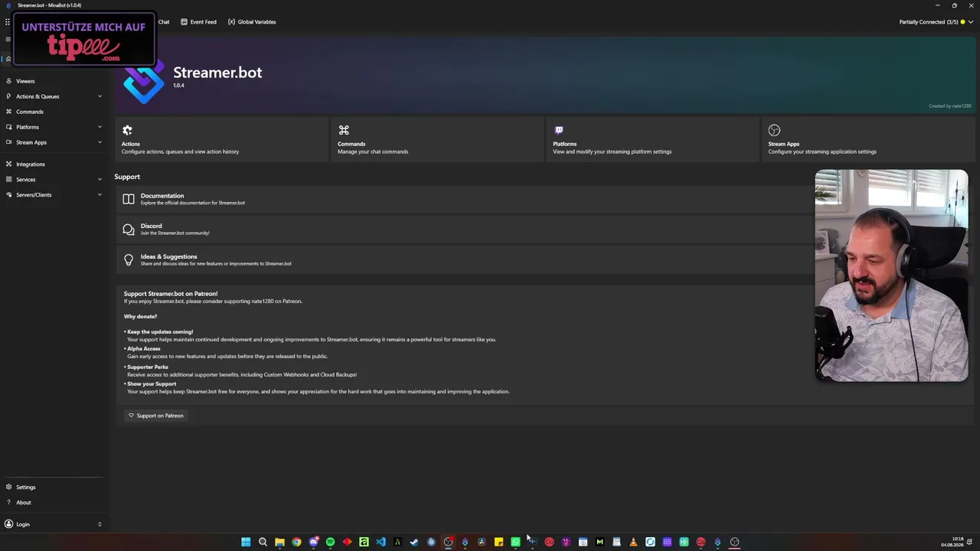
Task: Switch to the Chat tab
Action: coord(163,22)
